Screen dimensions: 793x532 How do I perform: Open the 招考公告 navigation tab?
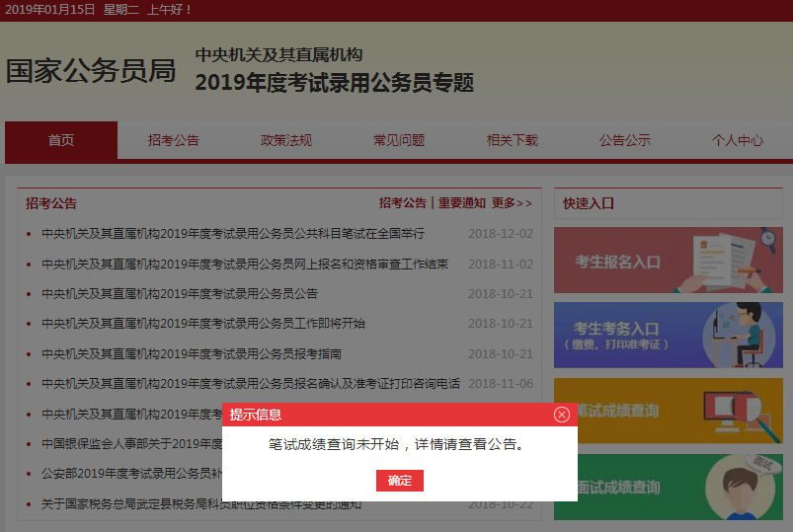click(174, 140)
